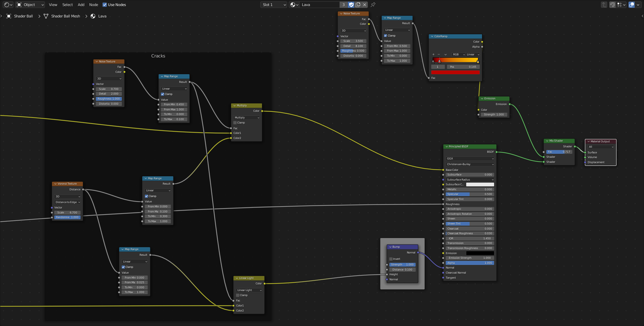Screen dimensions: 644x326
Task: Uncheck the Use Nodes checkbox
Action: coord(105,5)
